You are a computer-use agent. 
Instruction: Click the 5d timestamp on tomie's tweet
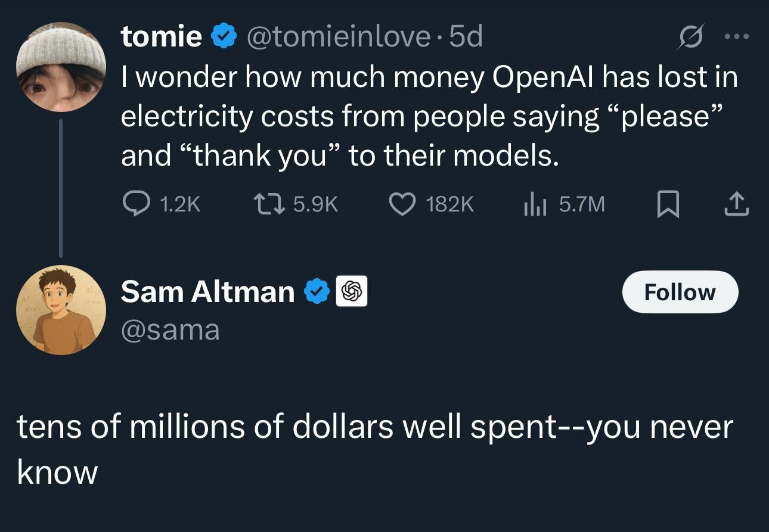(x=466, y=37)
